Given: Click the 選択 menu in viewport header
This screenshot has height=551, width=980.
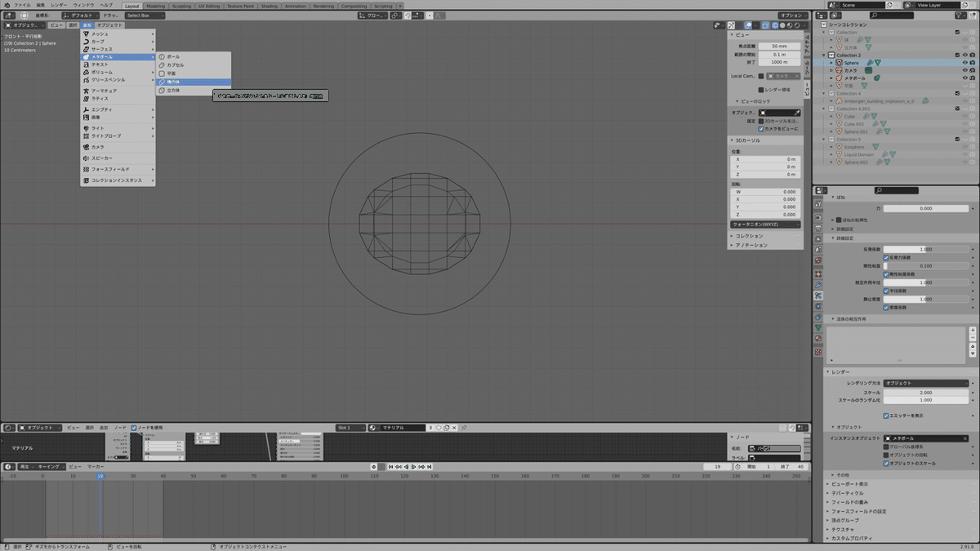Looking at the screenshot, I should click(x=72, y=25).
